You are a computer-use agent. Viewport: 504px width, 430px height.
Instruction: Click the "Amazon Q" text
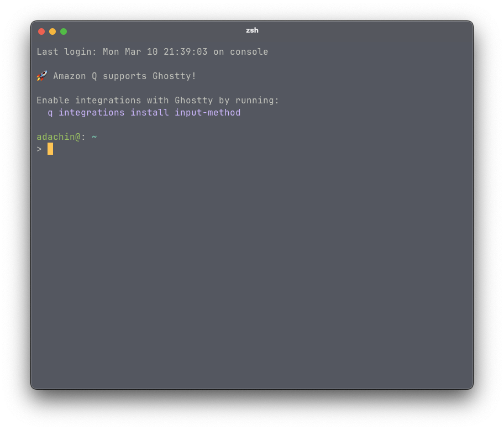[75, 76]
